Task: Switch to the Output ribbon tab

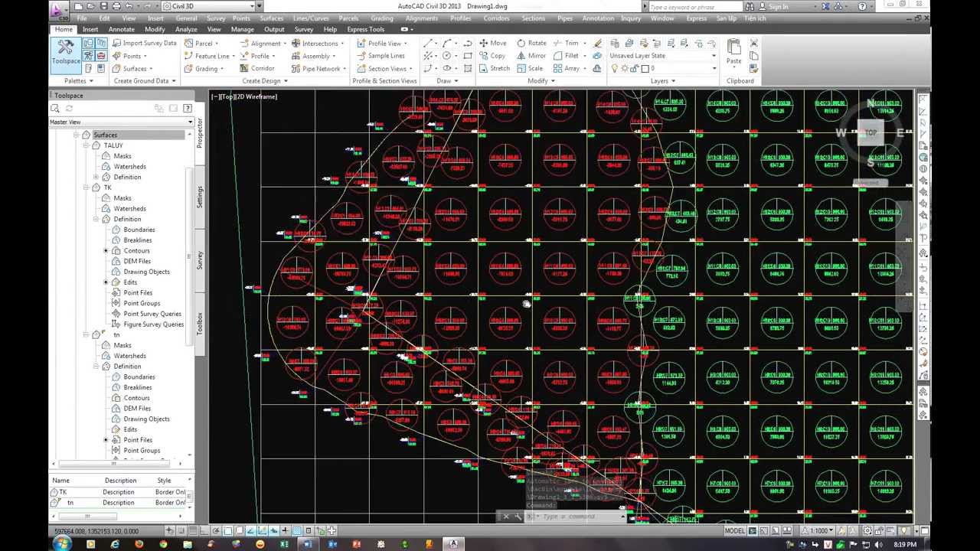Action: tap(273, 30)
